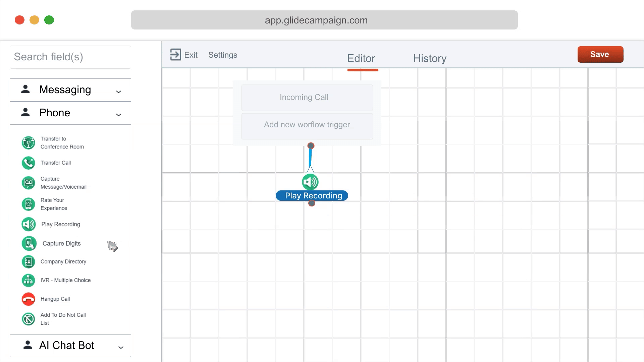Image resolution: width=644 pixels, height=362 pixels.
Task: Select the Transfer to Conference Room icon
Action: click(29, 143)
